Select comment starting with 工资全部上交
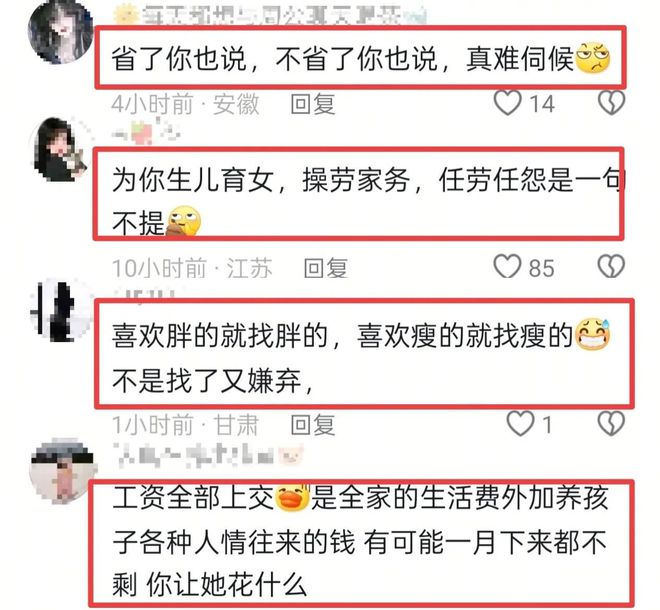The image size is (660, 610). (x=361, y=543)
